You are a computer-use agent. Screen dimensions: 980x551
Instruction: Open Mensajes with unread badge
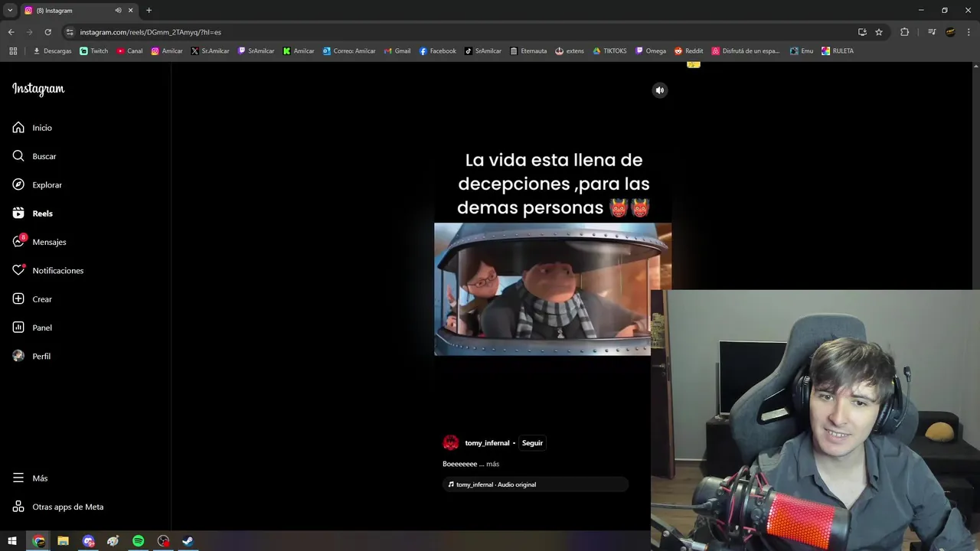(39, 242)
